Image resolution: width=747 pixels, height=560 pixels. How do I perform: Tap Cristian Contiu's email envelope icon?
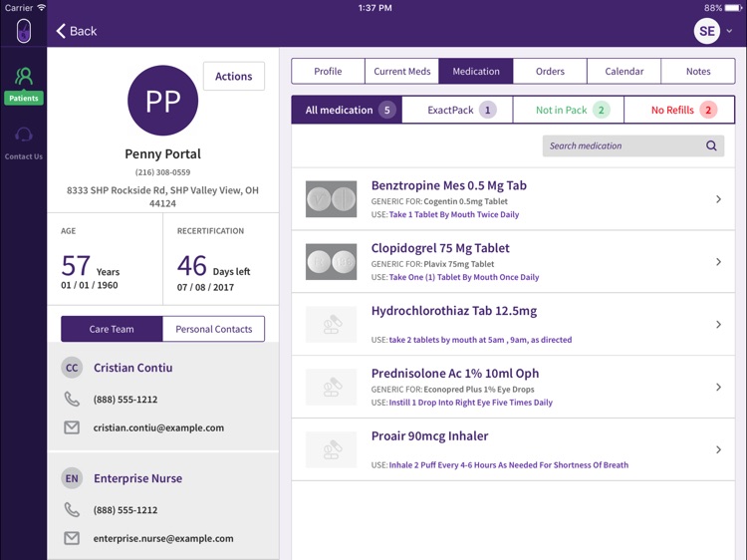72,427
